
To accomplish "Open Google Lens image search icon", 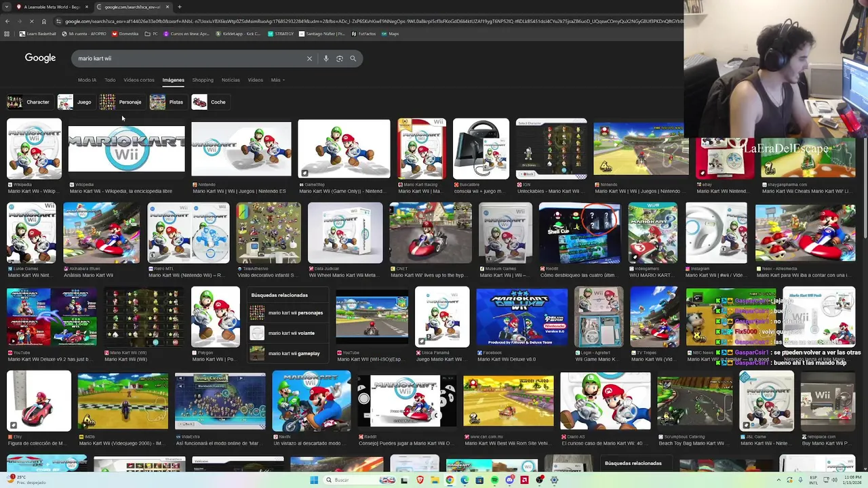I will (340, 58).
